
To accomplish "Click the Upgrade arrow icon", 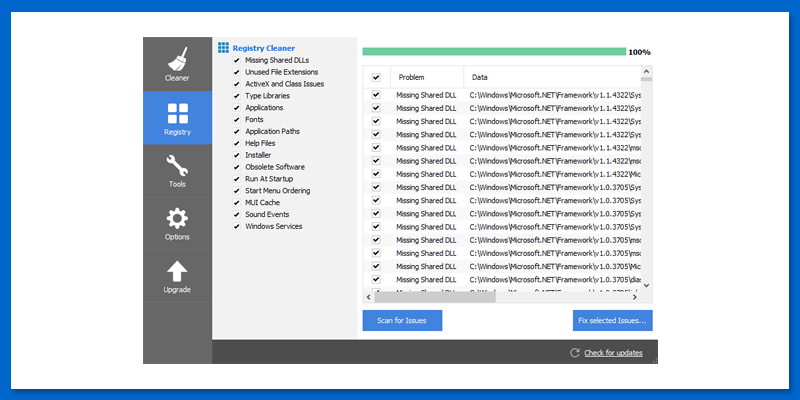I will 177,271.
